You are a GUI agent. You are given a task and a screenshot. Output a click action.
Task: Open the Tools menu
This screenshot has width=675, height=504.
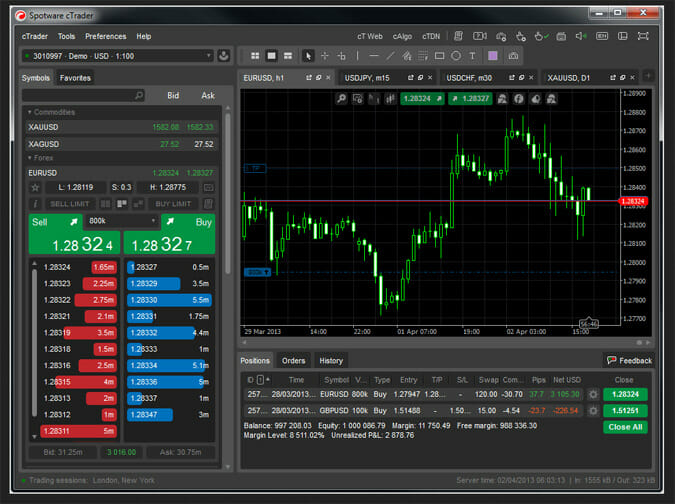coord(66,37)
